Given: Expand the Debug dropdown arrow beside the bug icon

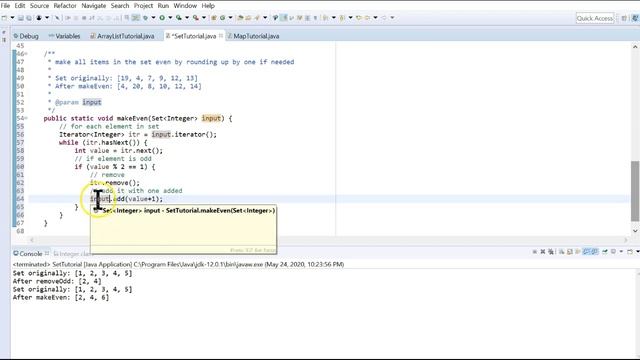Looking at the screenshot, I should pyautogui.click(x=153, y=18).
